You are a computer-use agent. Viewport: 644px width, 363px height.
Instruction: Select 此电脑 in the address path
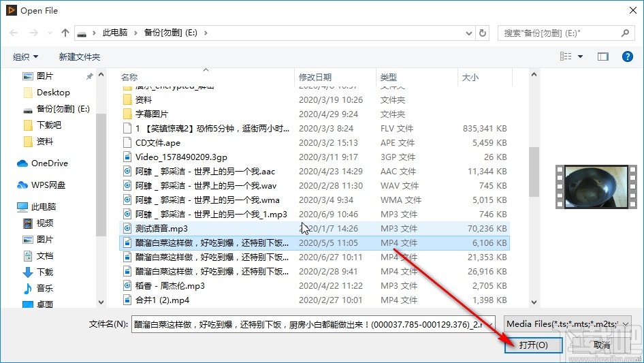(115, 33)
